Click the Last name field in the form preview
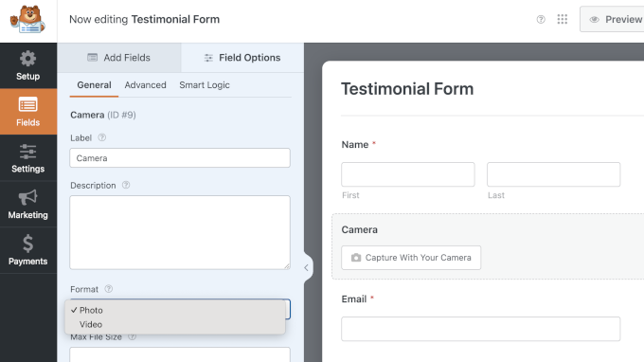 coord(554,174)
